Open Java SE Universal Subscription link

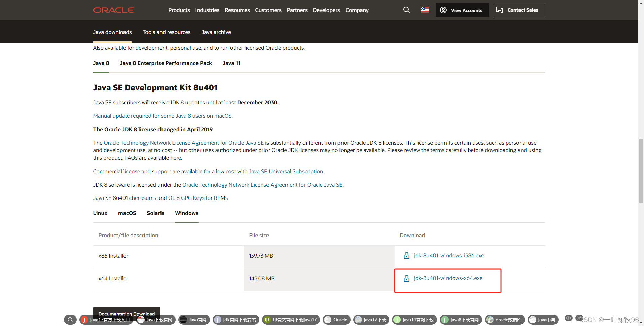pyautogui.click(x=286, y=171)
